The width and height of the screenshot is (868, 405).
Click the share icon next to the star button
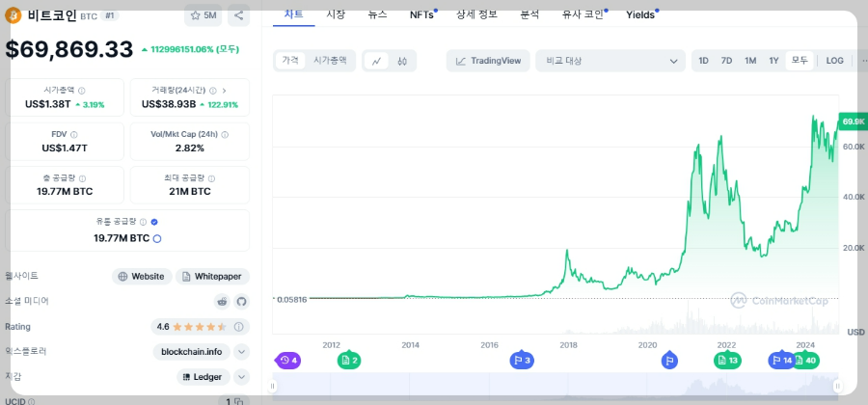click(x=238, y=15)
